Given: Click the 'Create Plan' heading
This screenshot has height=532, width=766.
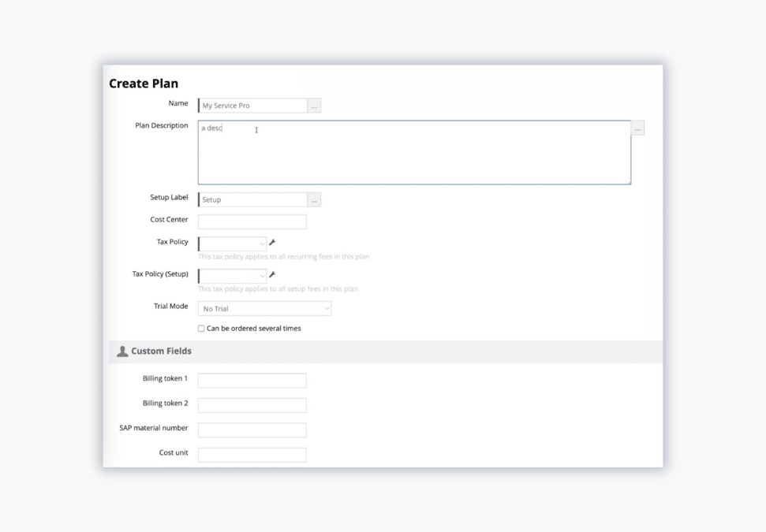Looking at the screenshot, I should (x=144, y=84).
